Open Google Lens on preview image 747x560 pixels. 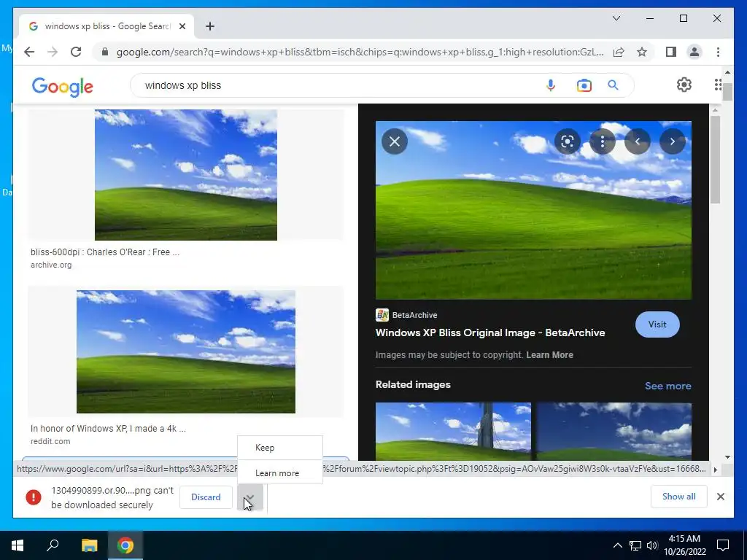(x=567, y=141)
